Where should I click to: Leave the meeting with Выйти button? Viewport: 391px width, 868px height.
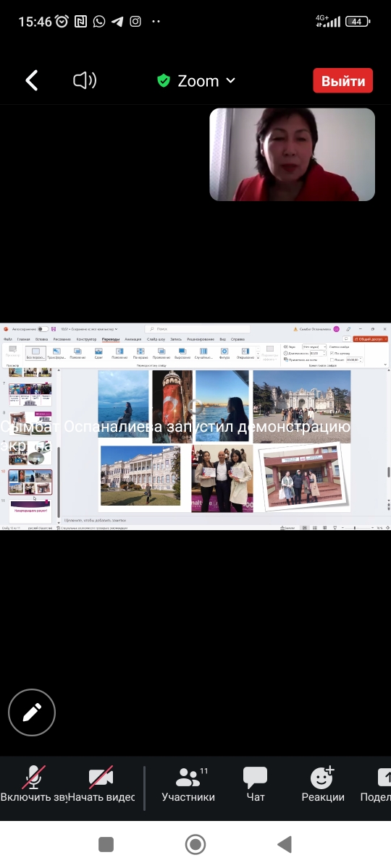pyautogui.click(x=343, y=80)
